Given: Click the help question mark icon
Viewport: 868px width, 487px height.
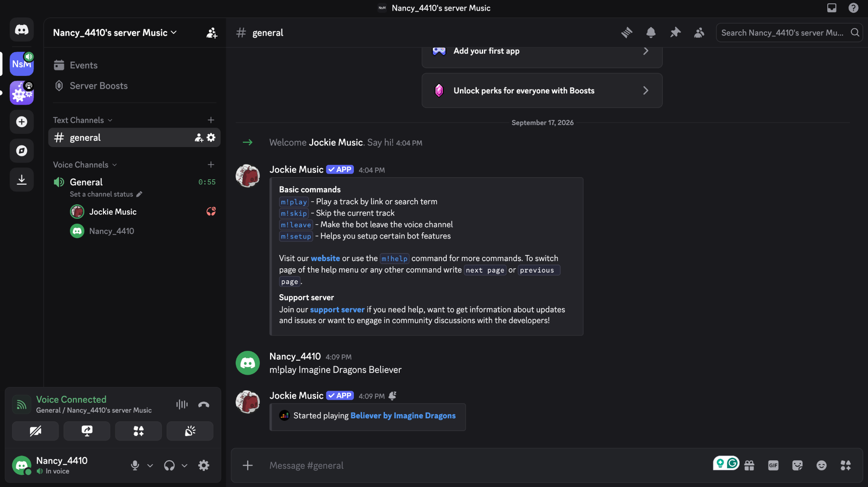Looking at the screenshot, I should click(853, 8).
